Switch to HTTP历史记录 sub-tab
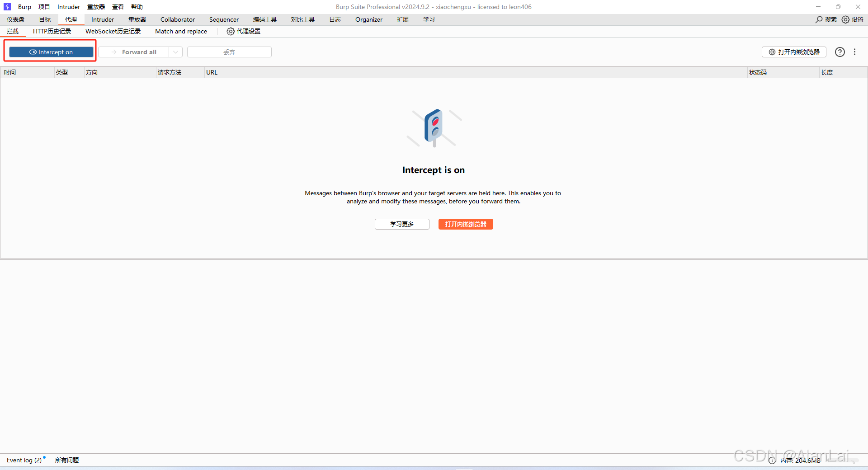The image size is (868, 470). [52, 31]
